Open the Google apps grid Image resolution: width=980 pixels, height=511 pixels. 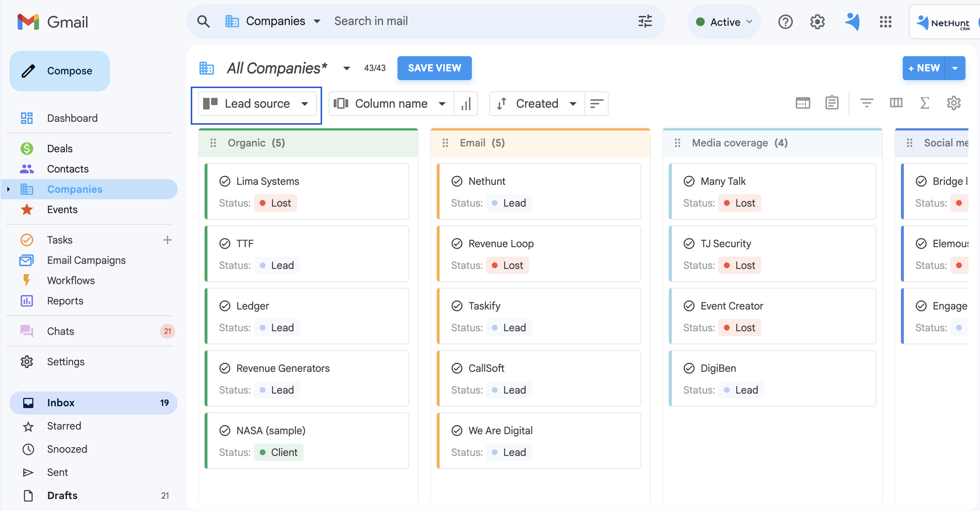point(885,22)
